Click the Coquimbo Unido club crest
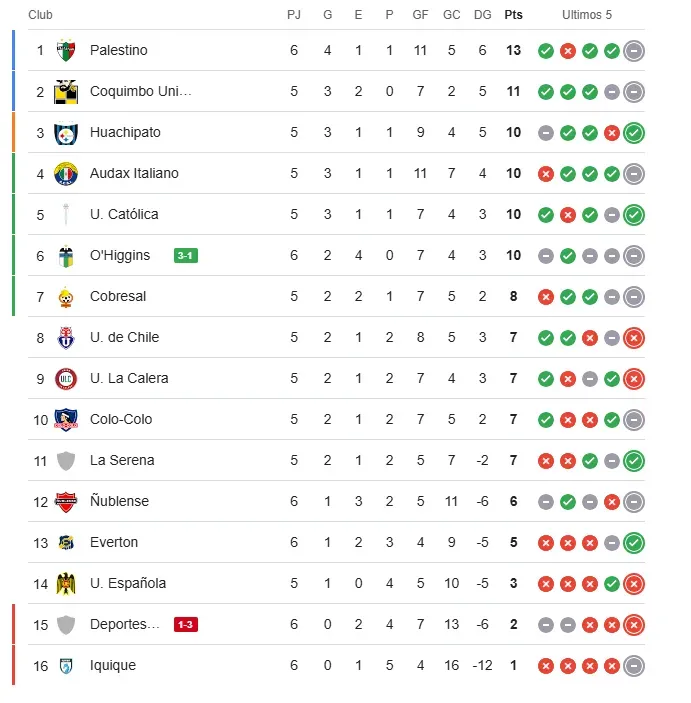 pyautogui.click(x=66, y=91)
